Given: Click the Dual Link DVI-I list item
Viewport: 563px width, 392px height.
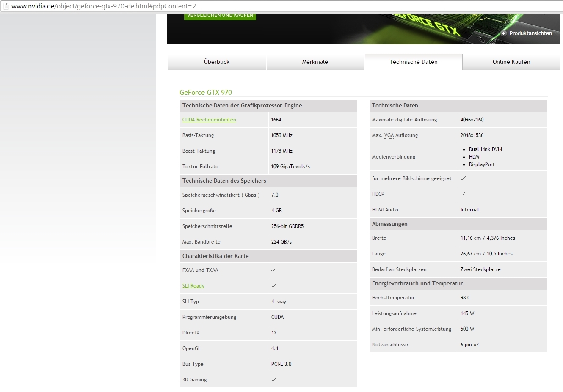Looking at the screenshot, I should 486,149.
